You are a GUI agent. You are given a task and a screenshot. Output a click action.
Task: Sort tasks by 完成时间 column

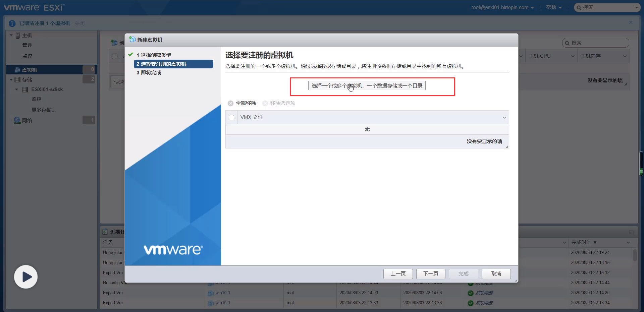pos(584,242)
